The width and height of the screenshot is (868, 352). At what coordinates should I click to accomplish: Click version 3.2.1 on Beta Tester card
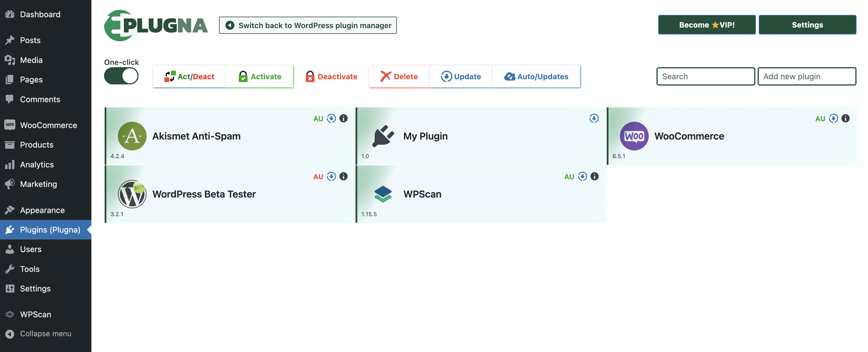117,214
